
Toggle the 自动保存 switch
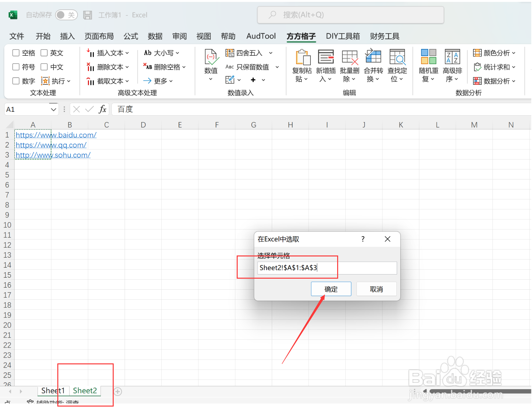click(66, 15)
